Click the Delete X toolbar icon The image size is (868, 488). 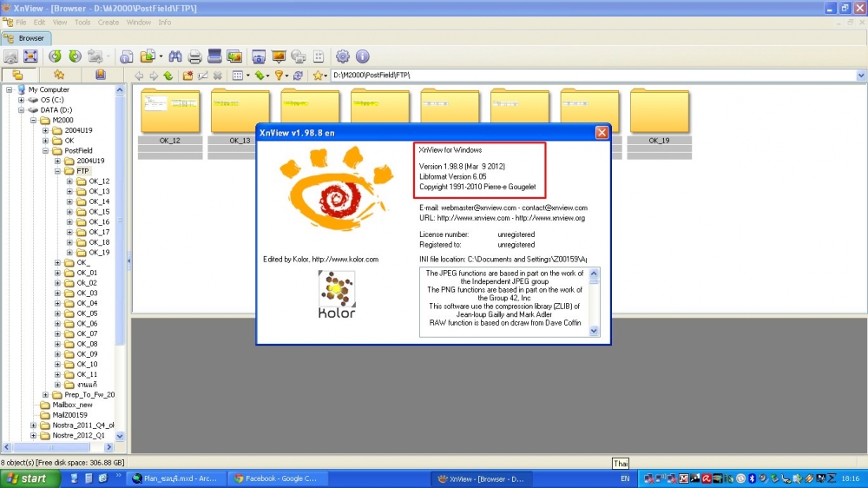(x=218, y=76)
